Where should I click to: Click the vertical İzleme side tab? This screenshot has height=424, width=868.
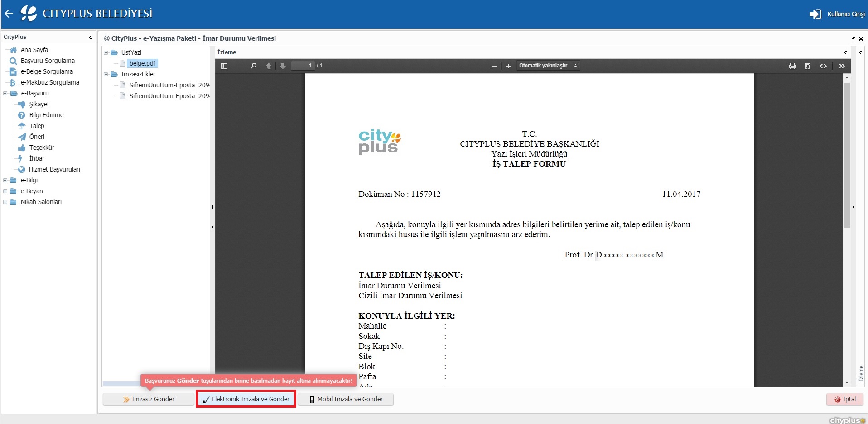pyautogui.click(x=861, y=372)
